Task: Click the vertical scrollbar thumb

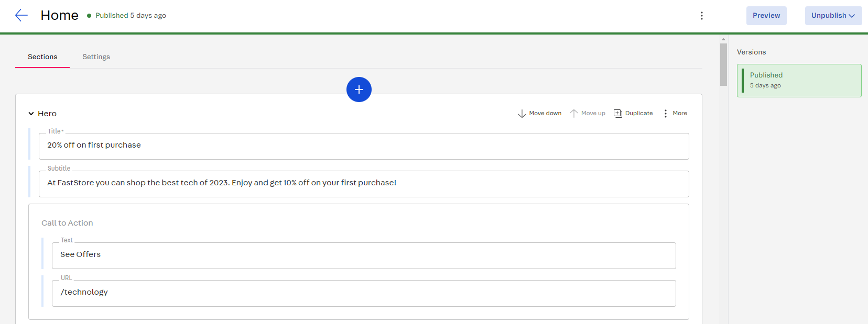Action: click(x=723, y=64)
